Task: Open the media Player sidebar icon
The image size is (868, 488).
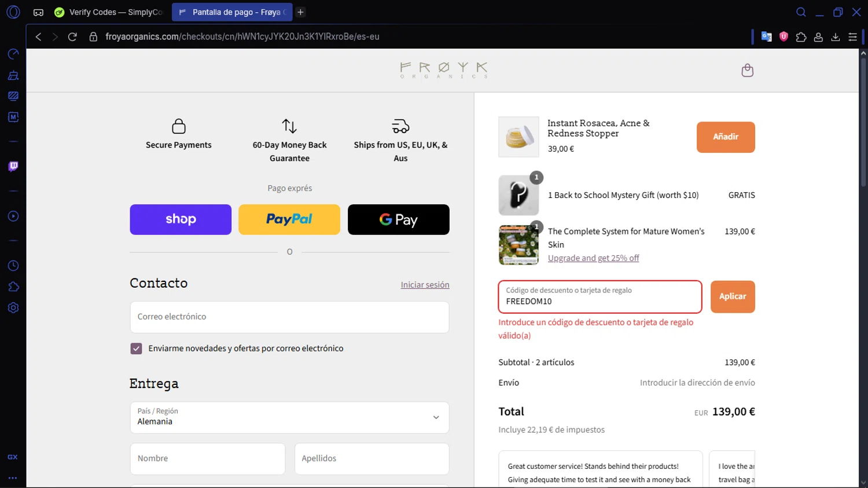Action: pos(13,216)
